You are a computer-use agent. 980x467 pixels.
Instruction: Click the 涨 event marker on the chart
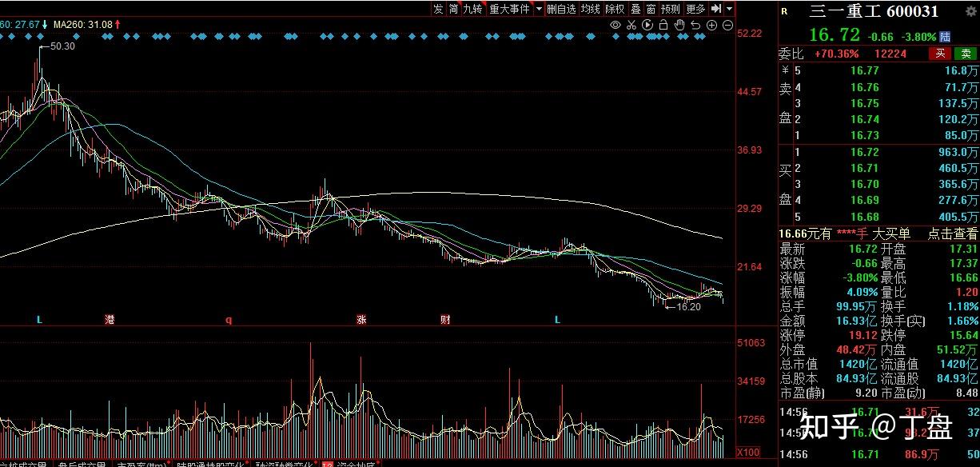coord(361,320)
